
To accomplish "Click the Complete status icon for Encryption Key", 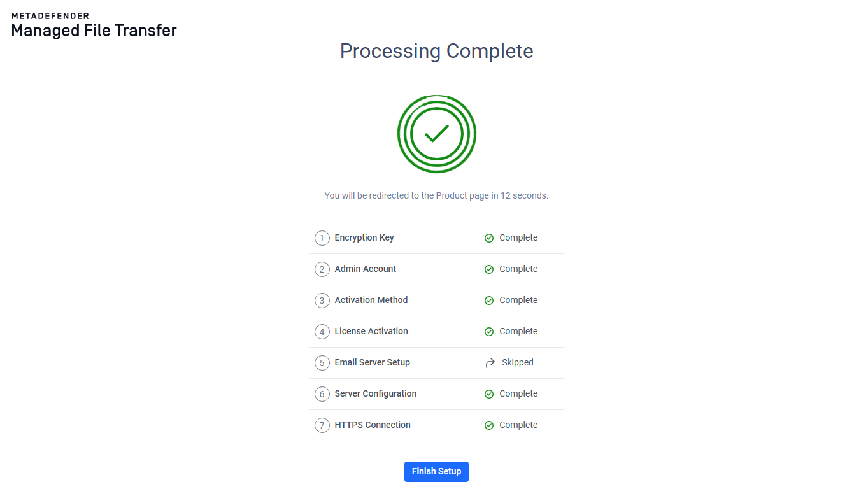I will [x=489, y=237].
